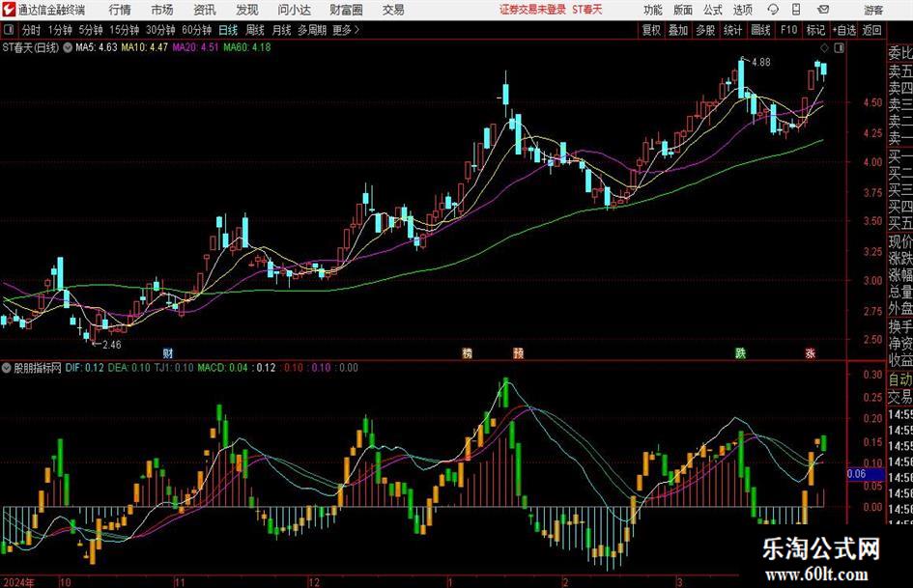This screenshot has width=913, height=588.
Task: Open the F10 company info button
Action: [789, 30]
